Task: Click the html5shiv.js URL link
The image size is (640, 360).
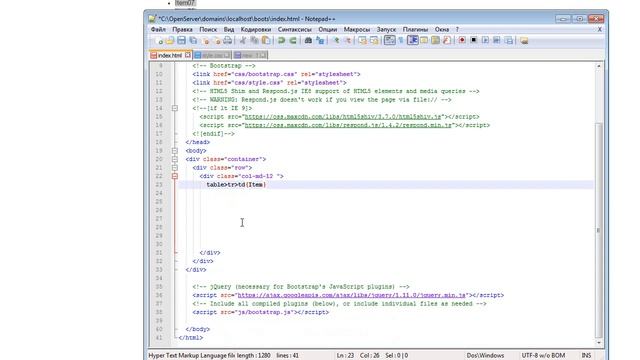Action: click(343, 117)
